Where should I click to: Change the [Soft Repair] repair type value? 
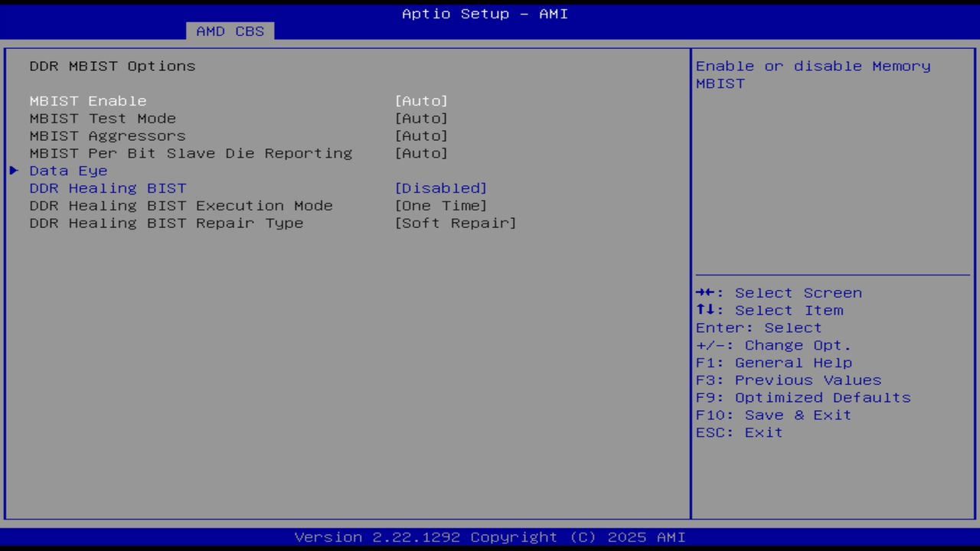456,223
